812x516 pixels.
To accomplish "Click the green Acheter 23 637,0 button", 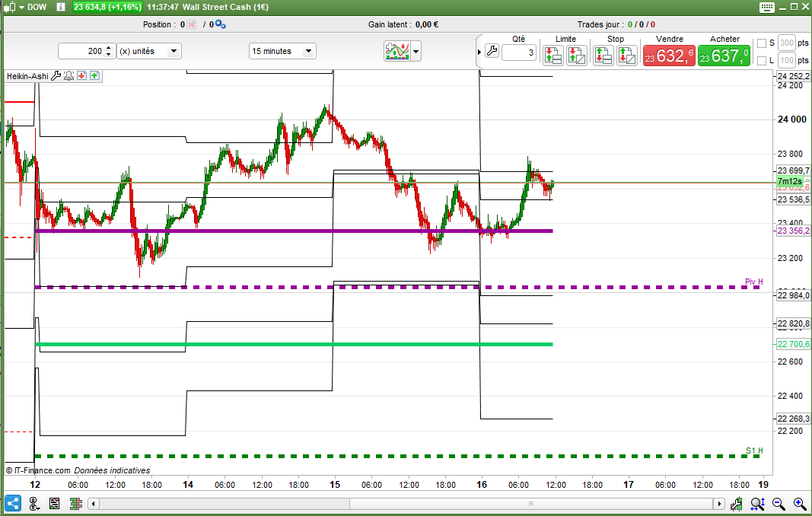I will [x=724, y=56].
